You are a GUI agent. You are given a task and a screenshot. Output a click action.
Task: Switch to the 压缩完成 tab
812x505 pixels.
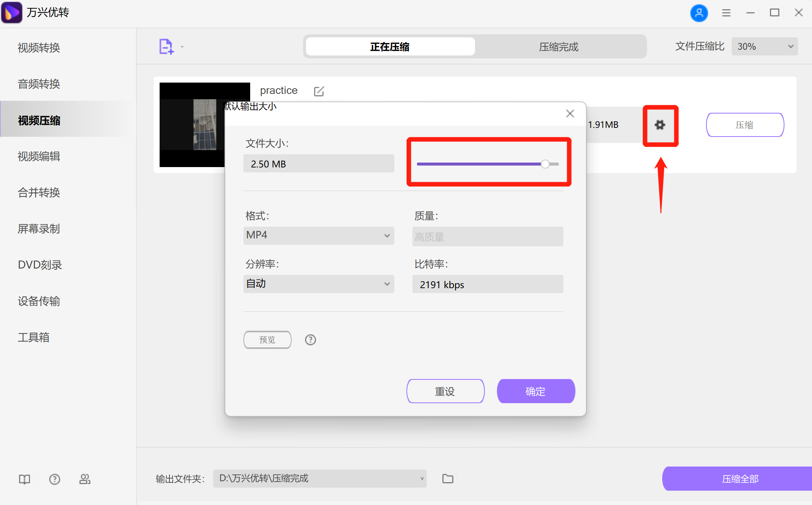(558, 46)
